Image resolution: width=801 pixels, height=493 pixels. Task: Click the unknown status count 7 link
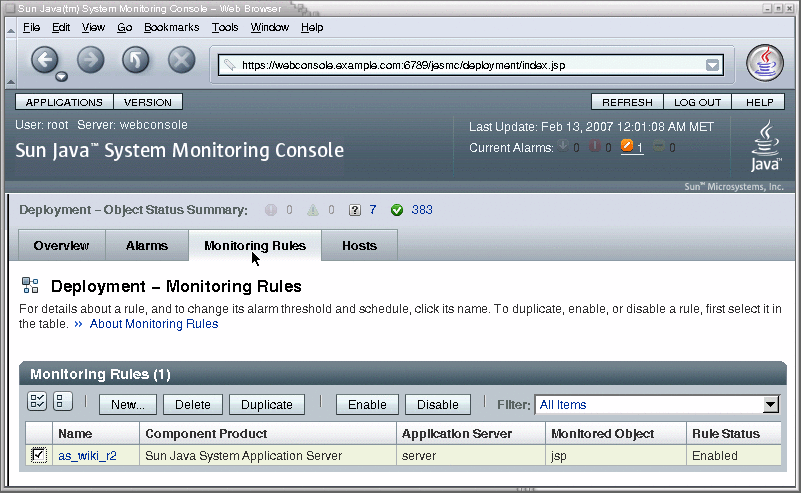coord(373,210)
